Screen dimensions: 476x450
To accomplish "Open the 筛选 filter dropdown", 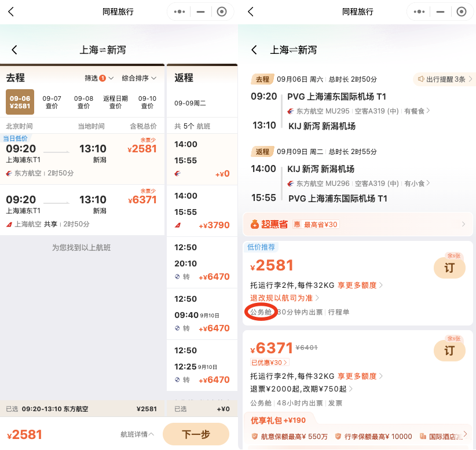I will click(x=99, y=78).
